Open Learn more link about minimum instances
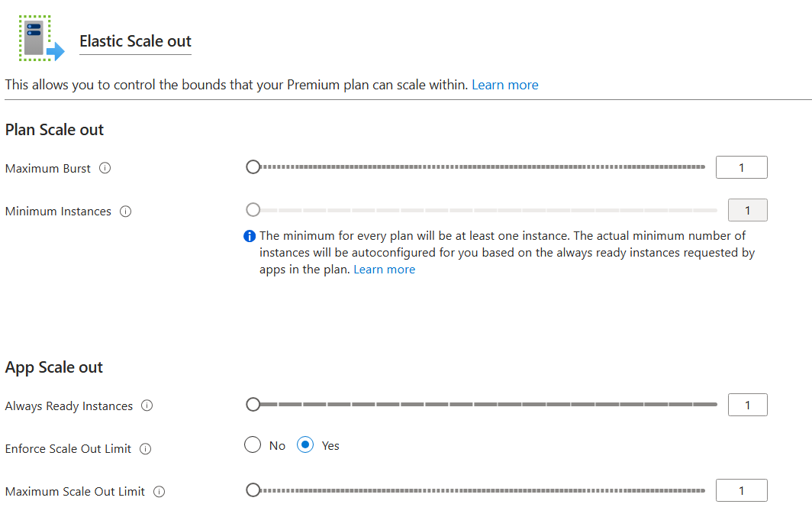 click(385, 270)
